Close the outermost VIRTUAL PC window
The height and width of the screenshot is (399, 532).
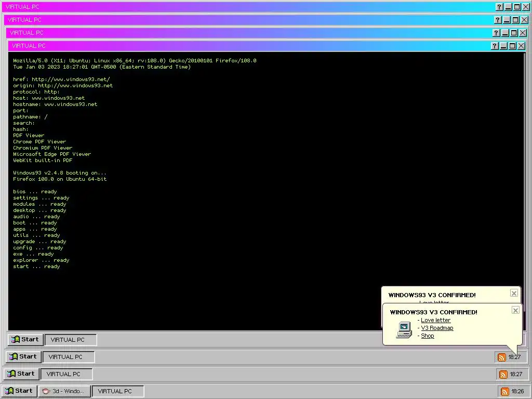point(526,7)
